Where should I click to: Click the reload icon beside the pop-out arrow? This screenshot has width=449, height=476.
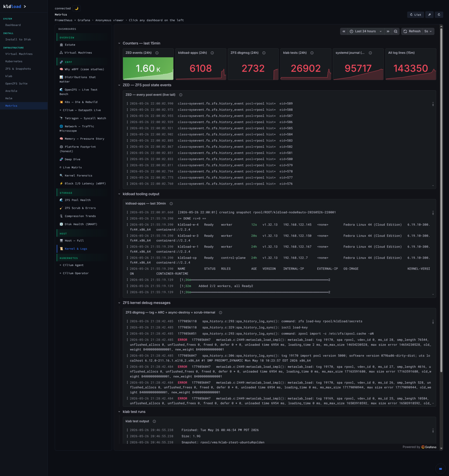coord(439,14)
